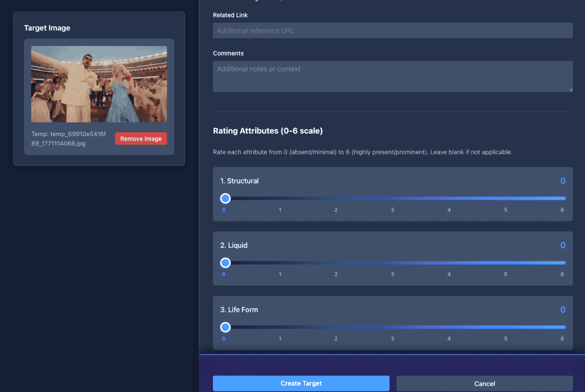This screenshot has height=392, width=585.
Task: Set Liquid slider to maximum tick 6
Action: tap(562, 263)
